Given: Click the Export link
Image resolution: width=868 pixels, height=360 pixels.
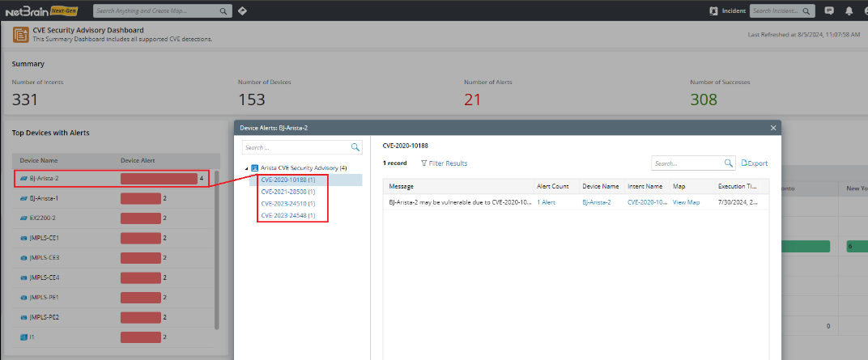Looking at the screenshot, I should point(758,163).
